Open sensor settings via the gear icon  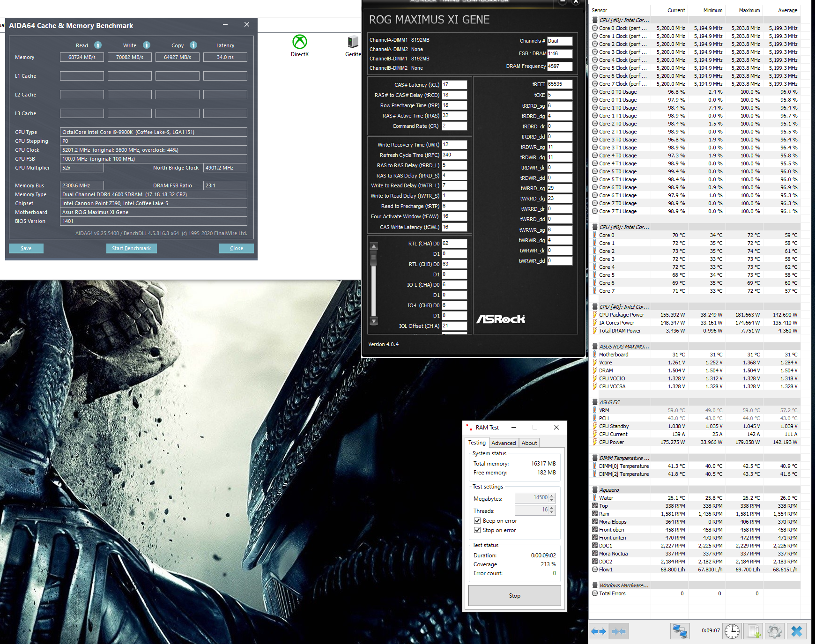(x=775, y=631)
